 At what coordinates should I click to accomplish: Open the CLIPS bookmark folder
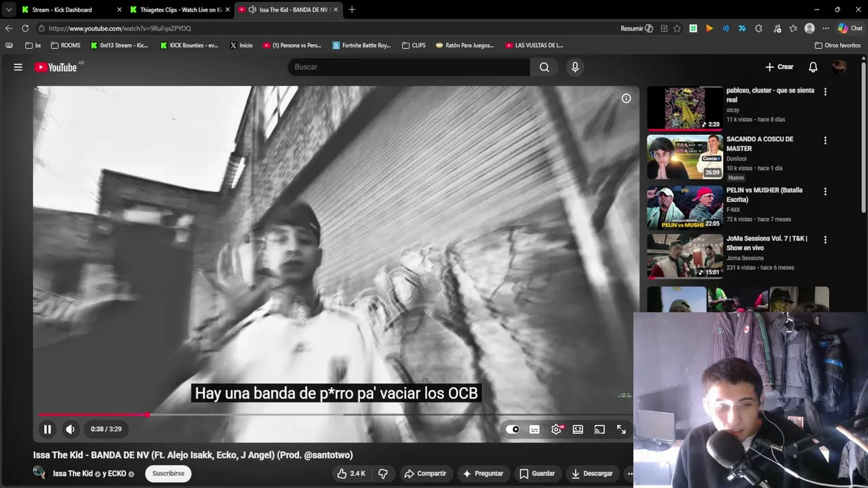pyautogui.click(x=414, y=45)
